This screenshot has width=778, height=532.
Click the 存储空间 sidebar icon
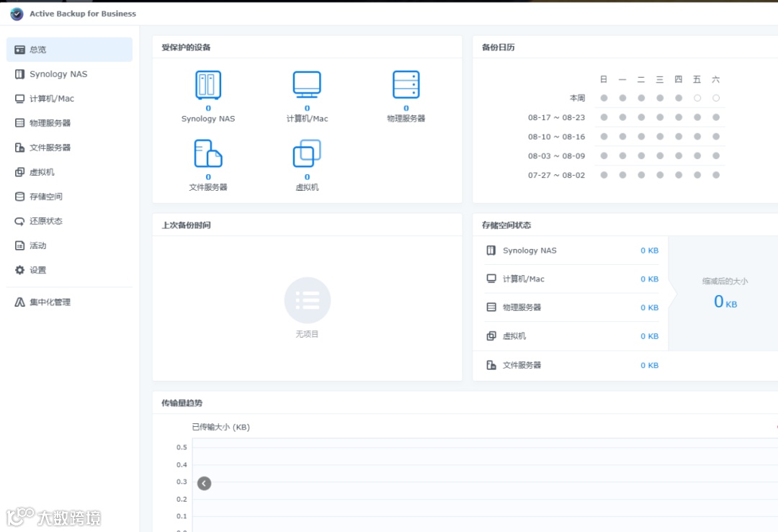pyautogui.click(x=20, y=197)
